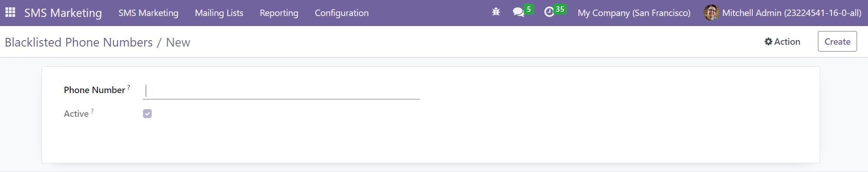The image size is (868, 172).
Task: Open the debug bug icon menu
Action: coord(496,12)
